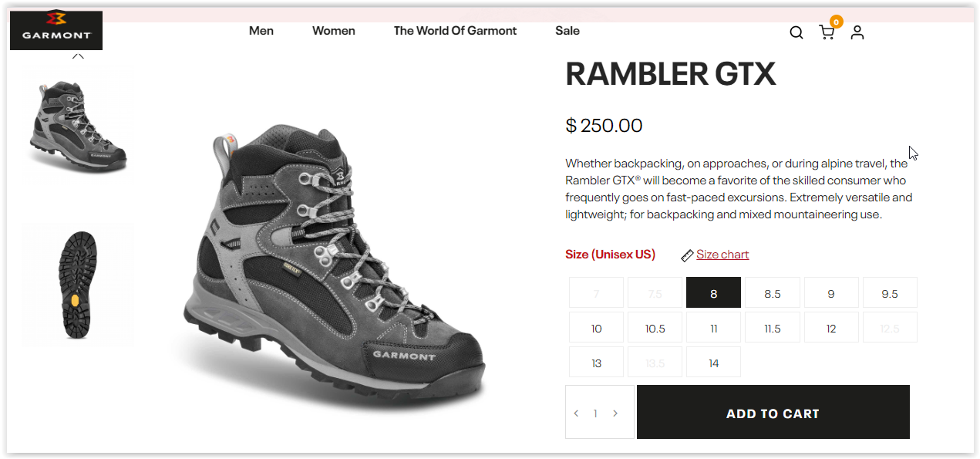This screenshot has width=980, height=459.
Task: Choose size 10.5
Action: click(655, 328)
